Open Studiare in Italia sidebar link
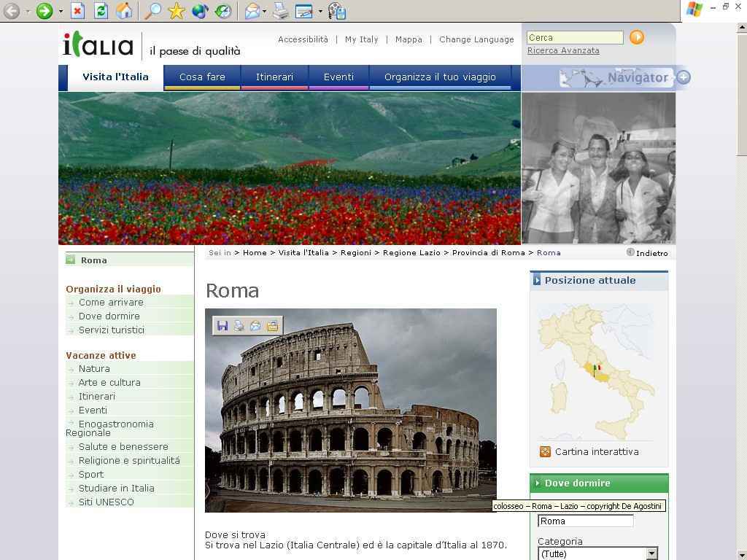This screenshot has height=560, width=747. pyautogui.click(x=116, y=488)
